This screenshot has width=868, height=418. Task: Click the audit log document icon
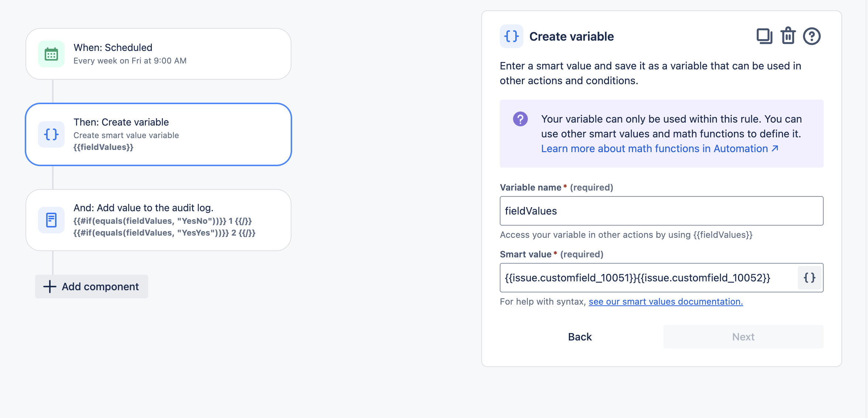coord(51,220)
